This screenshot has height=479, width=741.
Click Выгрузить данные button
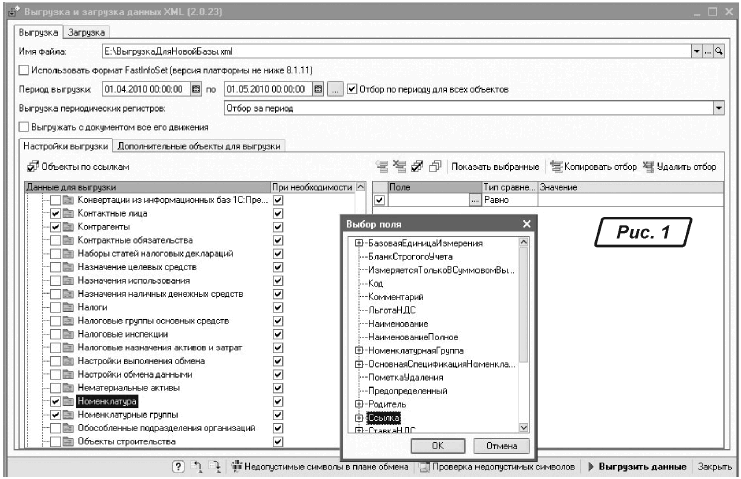coord(642,467)
